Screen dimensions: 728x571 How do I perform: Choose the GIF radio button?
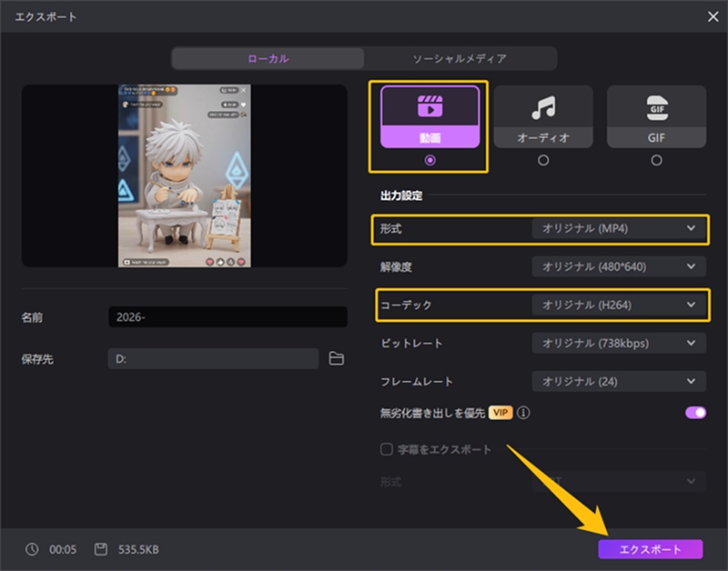656,160
